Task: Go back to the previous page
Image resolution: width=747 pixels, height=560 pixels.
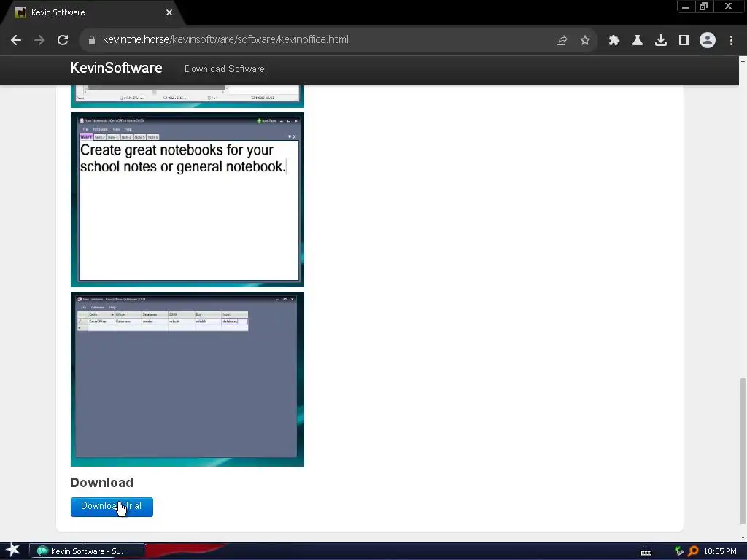Action: pos(16,40)
